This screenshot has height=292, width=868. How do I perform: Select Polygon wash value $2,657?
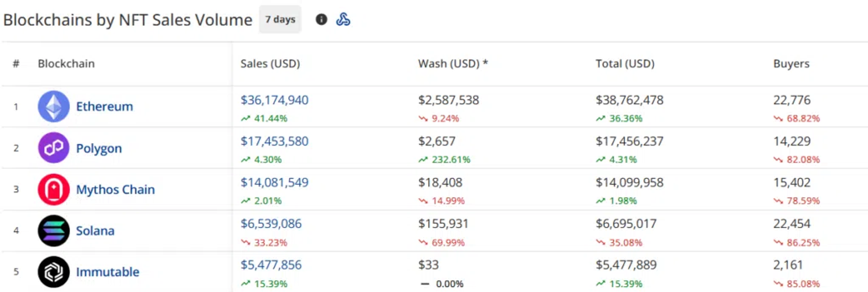click(x=437, y=141)
